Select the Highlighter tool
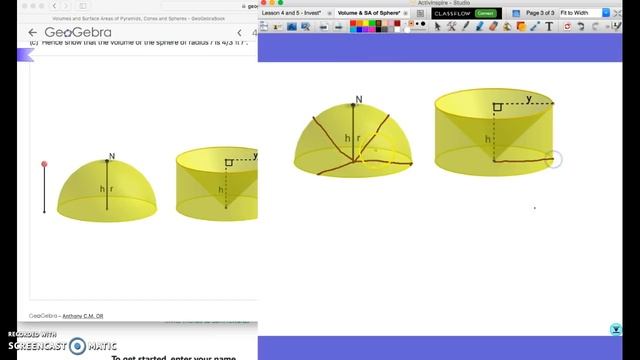Image resolution: width=640 pixels, height=360 pixels. point(480,26)
